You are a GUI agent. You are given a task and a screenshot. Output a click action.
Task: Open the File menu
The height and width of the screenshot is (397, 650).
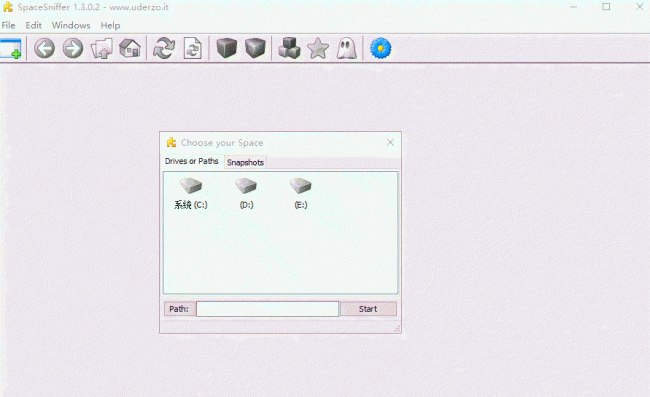point(8,25)
